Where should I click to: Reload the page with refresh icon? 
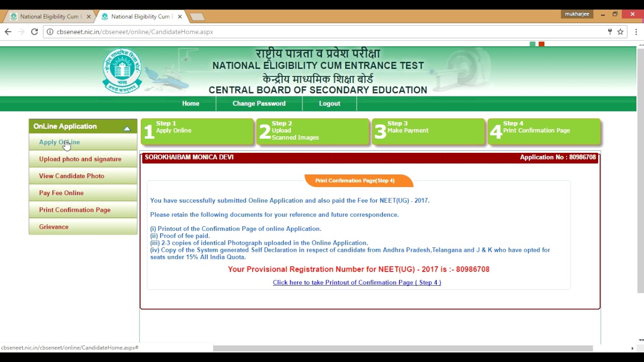pos(34,32)
